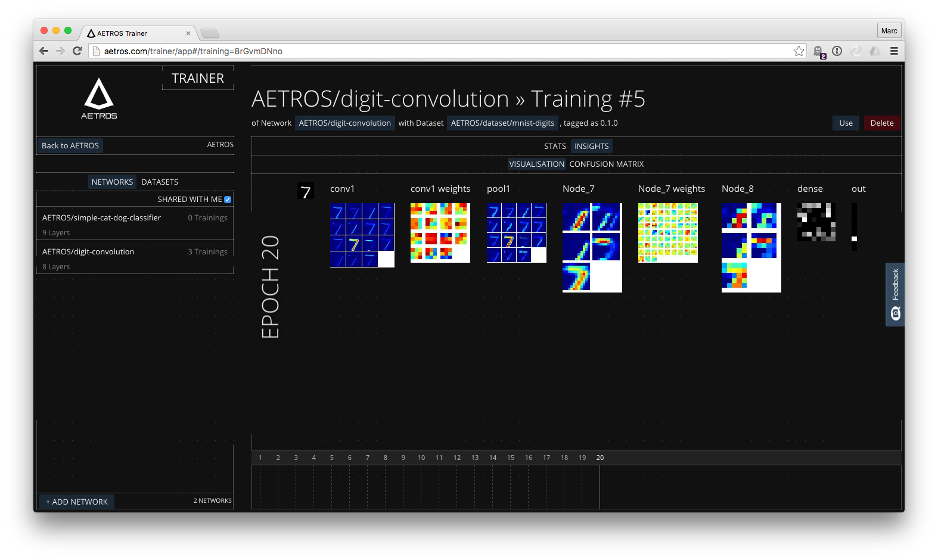This screenshot has height=560, width=938.
Task: Click the Node_7 activation thumbnail
Action: click(592, 248)
